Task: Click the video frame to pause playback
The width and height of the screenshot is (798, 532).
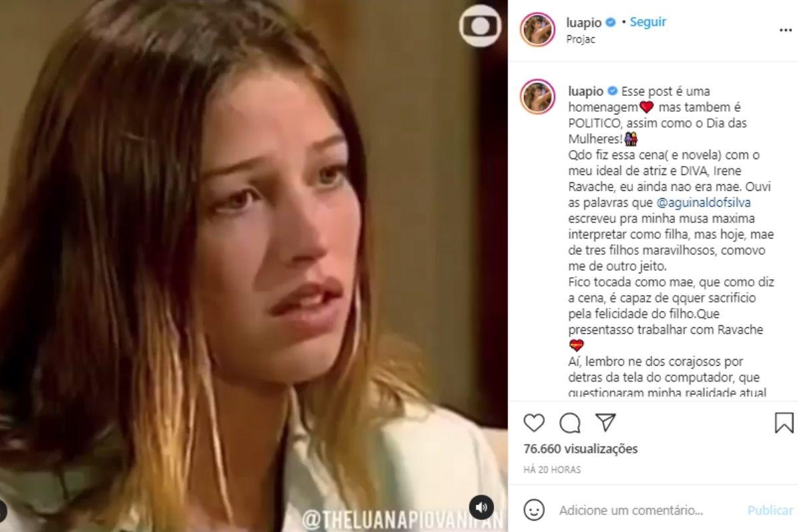Action: [253, 266]
